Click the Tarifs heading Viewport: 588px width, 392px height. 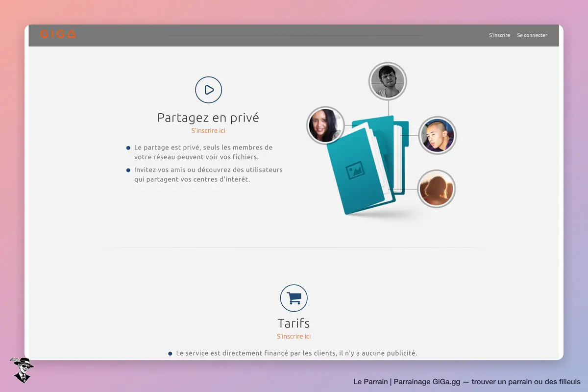tap(294, 323)
